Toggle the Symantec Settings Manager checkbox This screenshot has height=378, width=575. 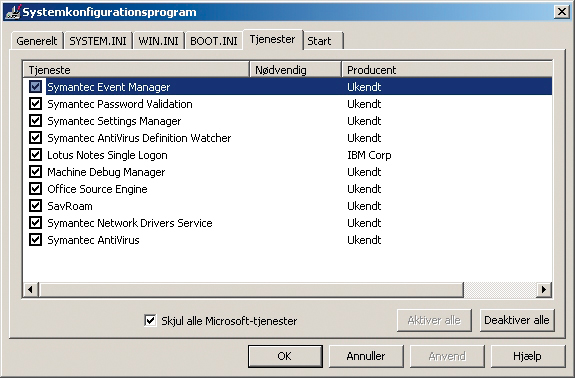36,121
